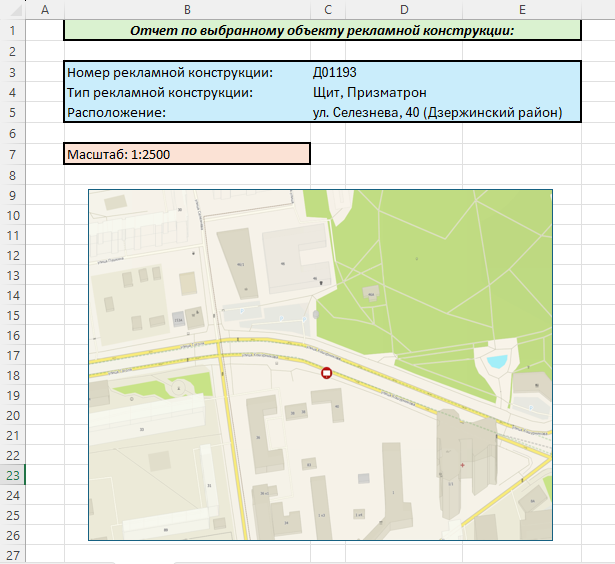The image size is (615, 564).
Task: Click the red advertising marker on the map
Action: (326, 373)
